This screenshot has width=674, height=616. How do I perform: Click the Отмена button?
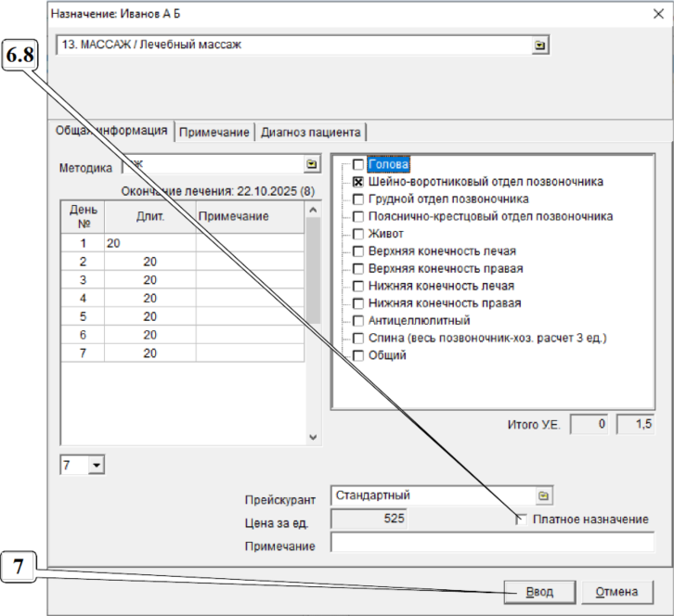click(616, 591)
